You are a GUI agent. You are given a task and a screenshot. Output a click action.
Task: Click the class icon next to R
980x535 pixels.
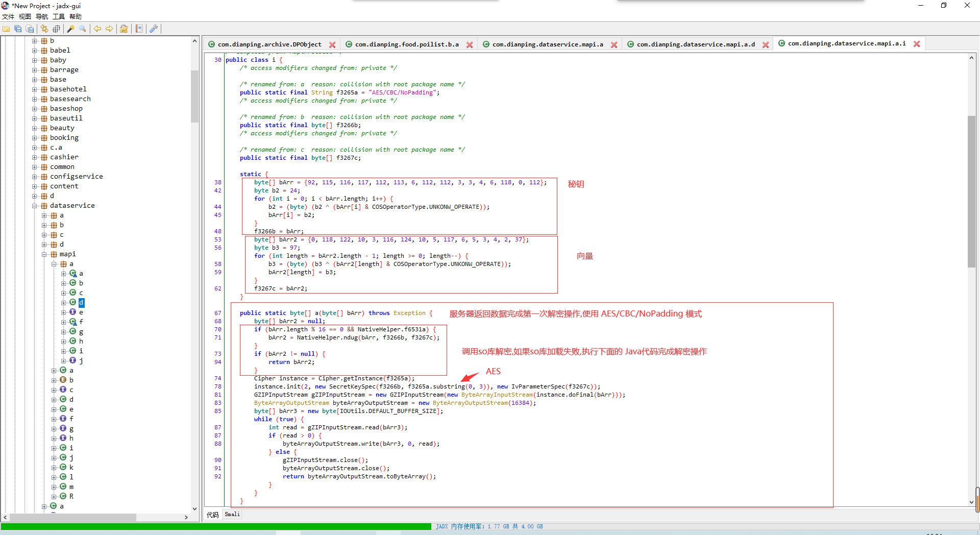(x=63, y=496)
